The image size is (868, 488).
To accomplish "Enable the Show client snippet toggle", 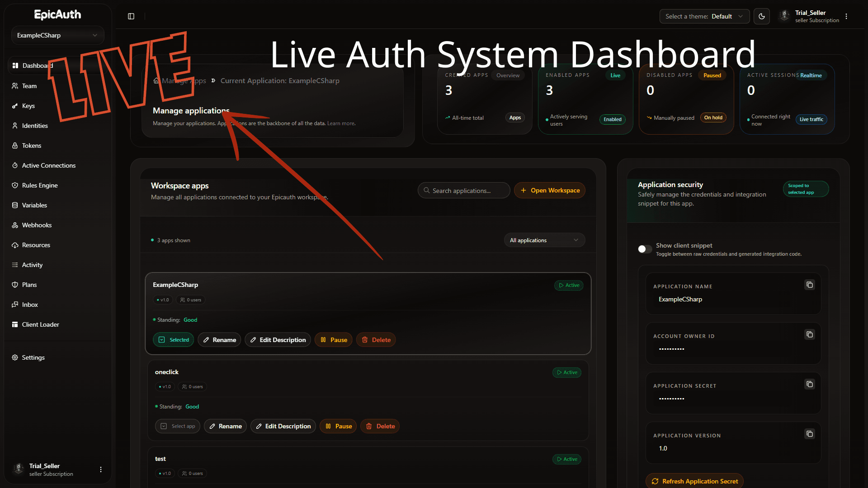I will (x=645, y=249).
